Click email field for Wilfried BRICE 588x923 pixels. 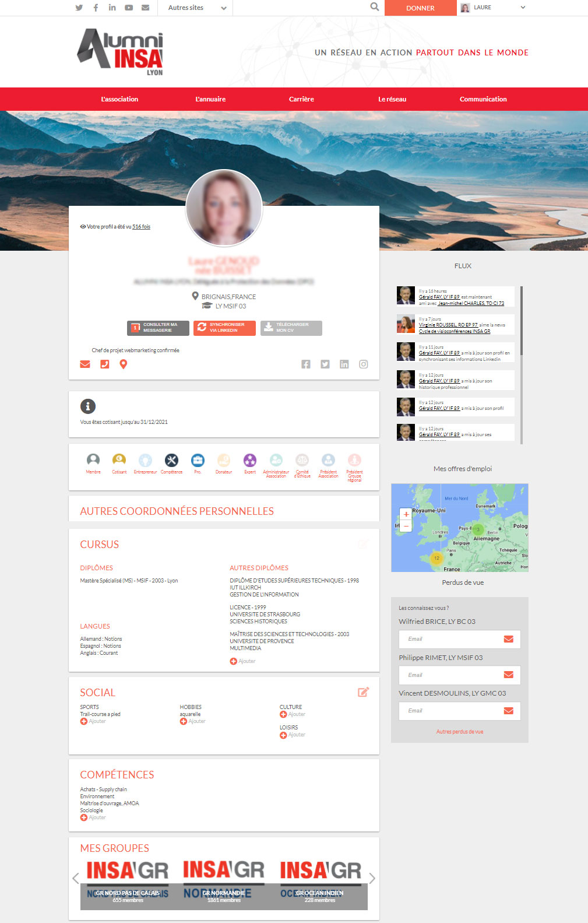452,639
